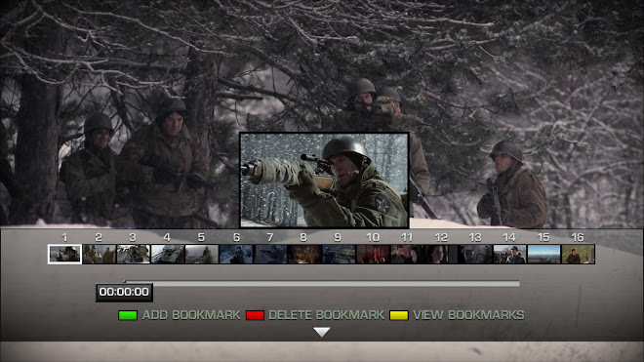Select chapter 3 thumbnail

133,254
